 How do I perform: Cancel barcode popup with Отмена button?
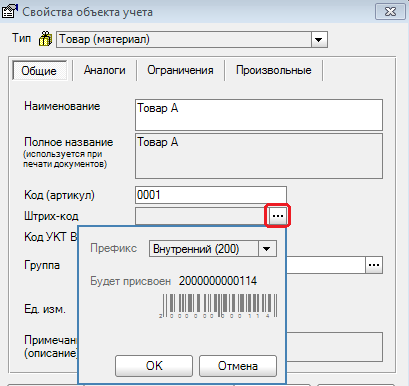click(x=238, y=366)
